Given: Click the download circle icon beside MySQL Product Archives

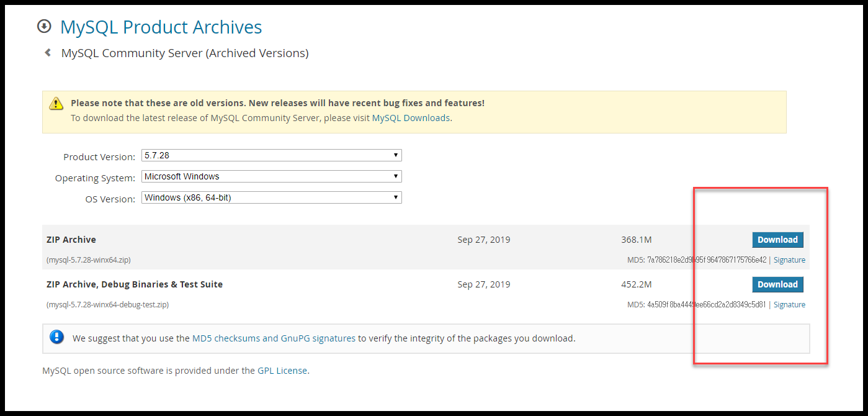Looking at the screenshot, I should (x=44, y=26).
